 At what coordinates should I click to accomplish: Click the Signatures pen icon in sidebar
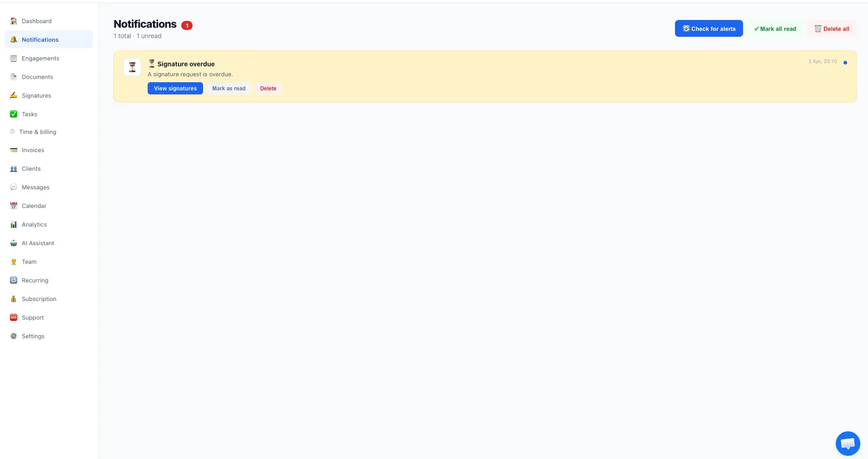[x=14, y=95]
